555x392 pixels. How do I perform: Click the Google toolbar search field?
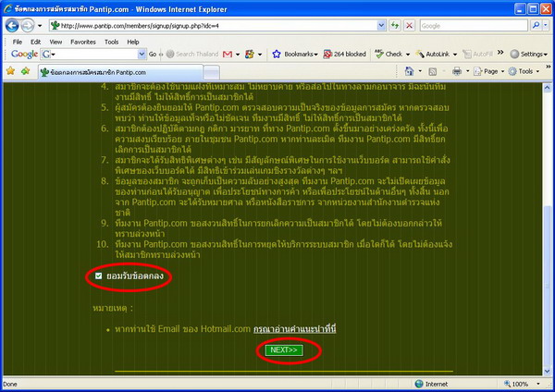pyautogui.click(x=93, y=55)
